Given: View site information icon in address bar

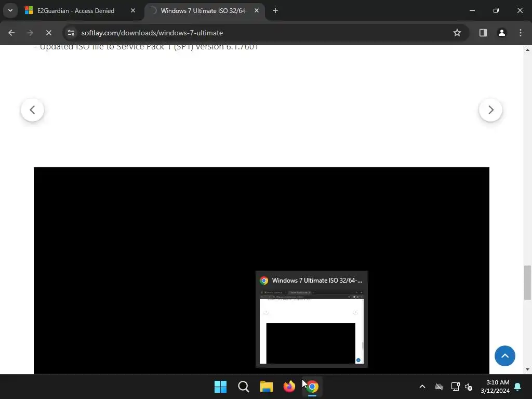Looking at the screenshot, I should [71, 33].
